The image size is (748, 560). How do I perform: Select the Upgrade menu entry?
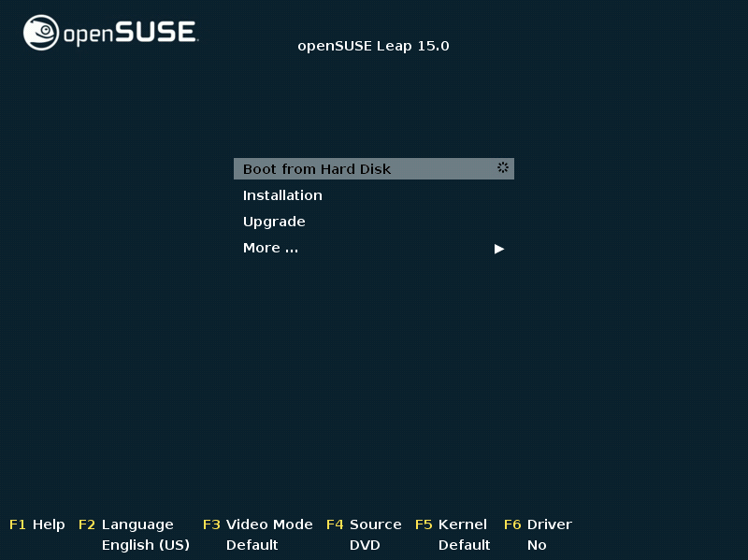274,222
